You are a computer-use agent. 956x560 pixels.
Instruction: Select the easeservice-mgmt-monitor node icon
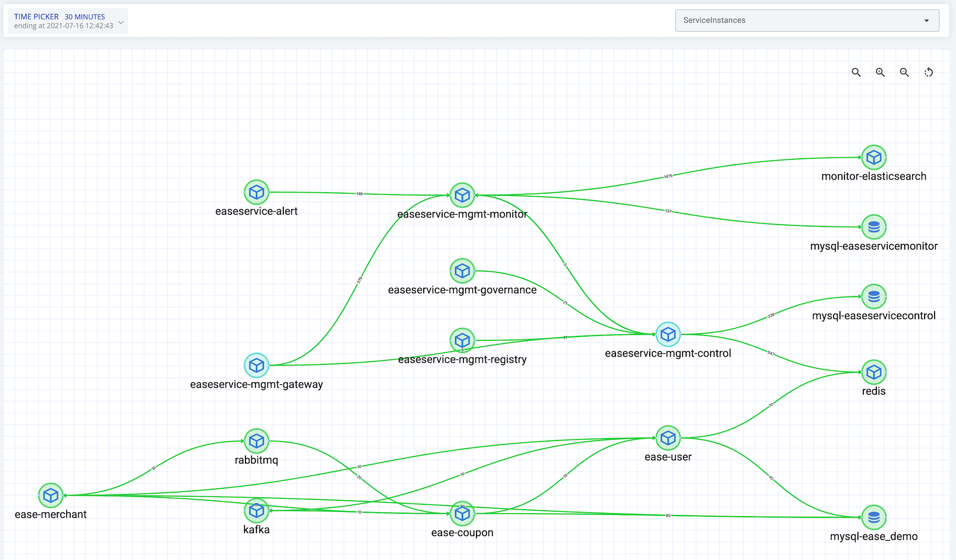pos(462,195)
